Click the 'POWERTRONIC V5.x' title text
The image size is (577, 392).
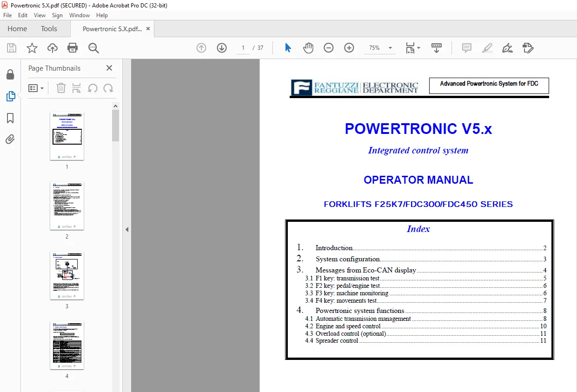418,129
